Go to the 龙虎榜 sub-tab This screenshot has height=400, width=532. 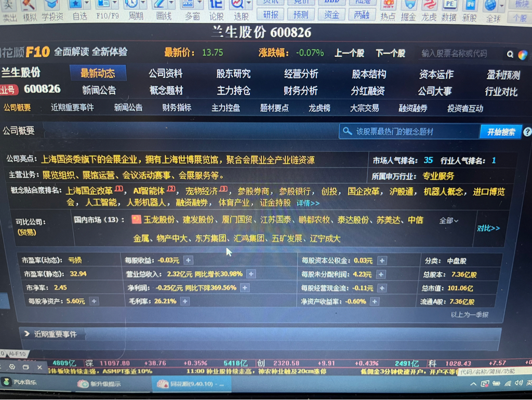pos(320,108)
